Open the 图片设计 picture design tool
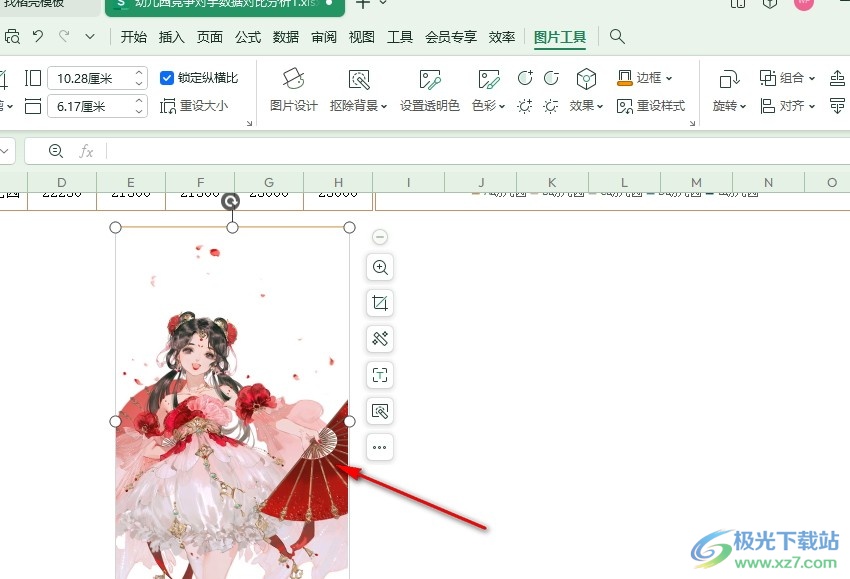This screenshot has height=579, width=850. point(293,90)
